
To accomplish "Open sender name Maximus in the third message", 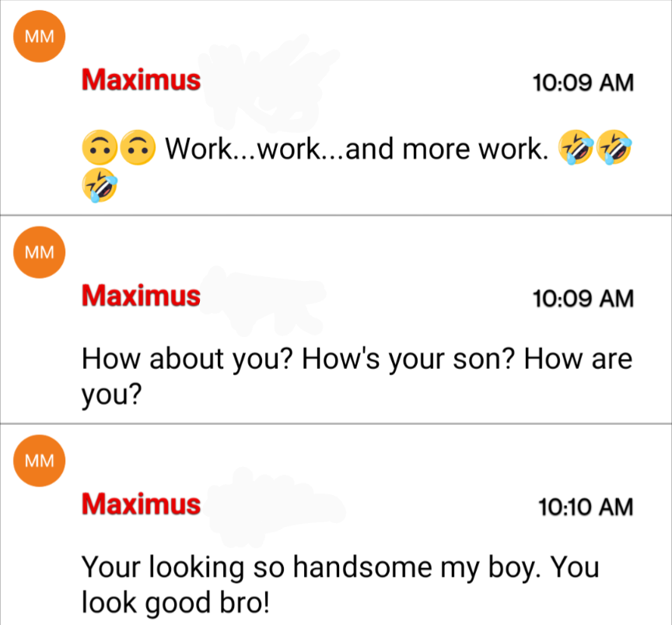I will coord(141,504).
